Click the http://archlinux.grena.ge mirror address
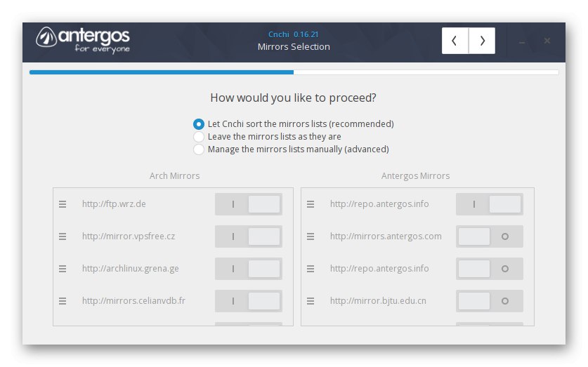 pos(131,269)
